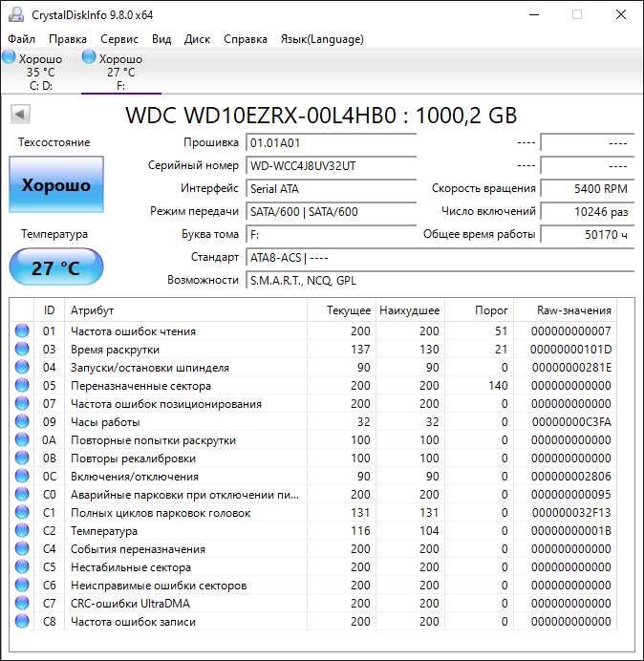The image size is (644, 661).
Task: Click the Атрибут column header
Action: 186,310
